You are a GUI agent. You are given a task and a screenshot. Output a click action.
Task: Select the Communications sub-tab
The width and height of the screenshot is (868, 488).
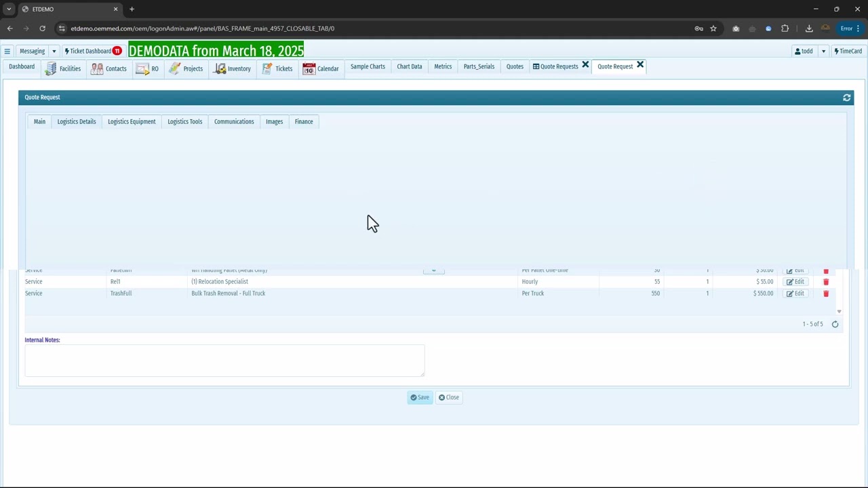tap(234, 121)
